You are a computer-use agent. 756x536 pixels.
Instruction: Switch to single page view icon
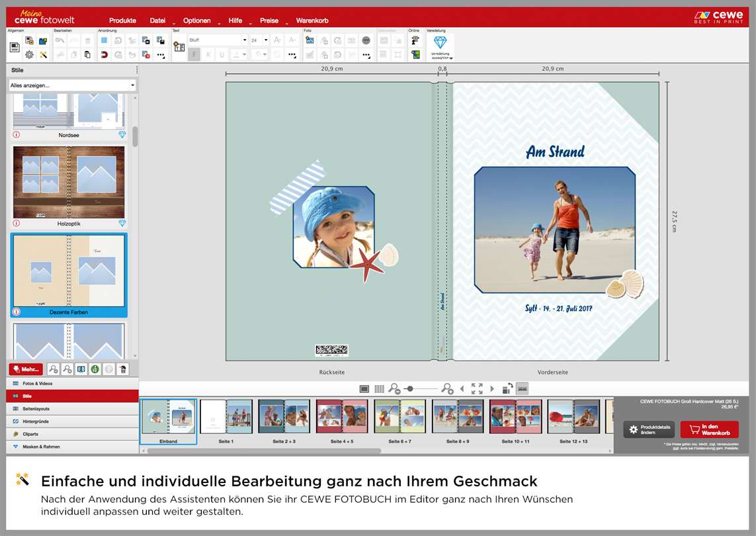coord(364,389)
